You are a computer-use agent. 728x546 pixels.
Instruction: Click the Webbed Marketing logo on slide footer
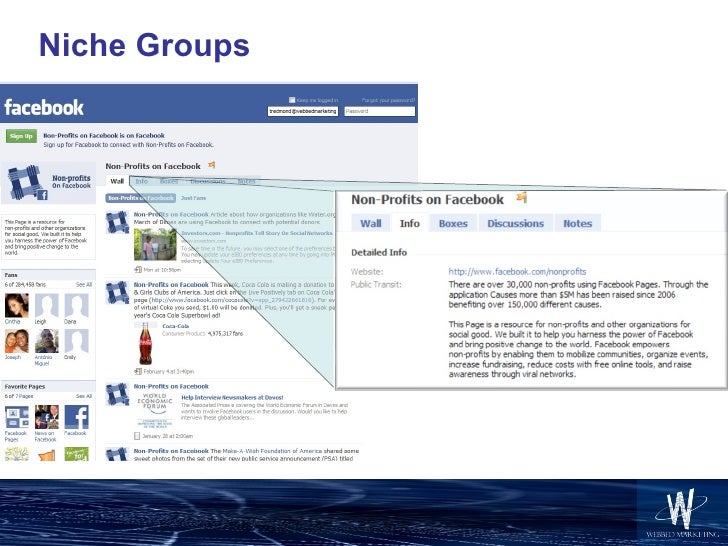click(682, 514)
